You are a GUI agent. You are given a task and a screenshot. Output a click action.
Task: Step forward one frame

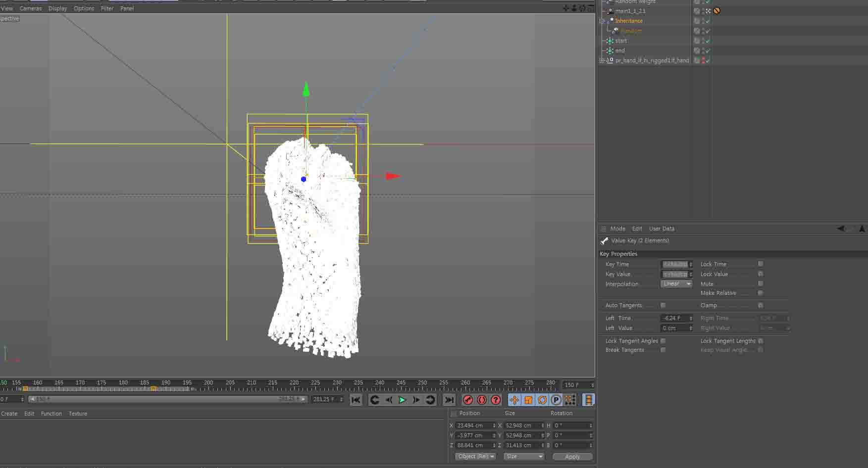(x=416, y=400)
